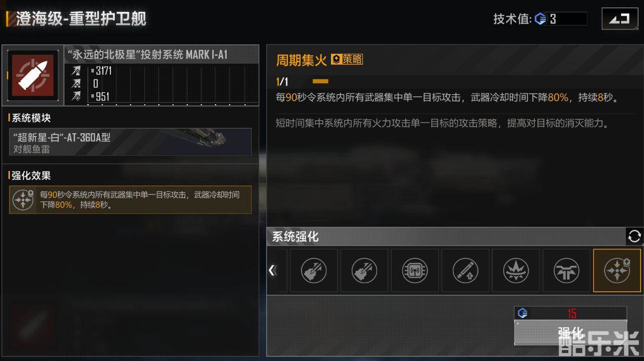
Task: Select the first missile-launcher enhancement icon
Action: tap(314, 271)
